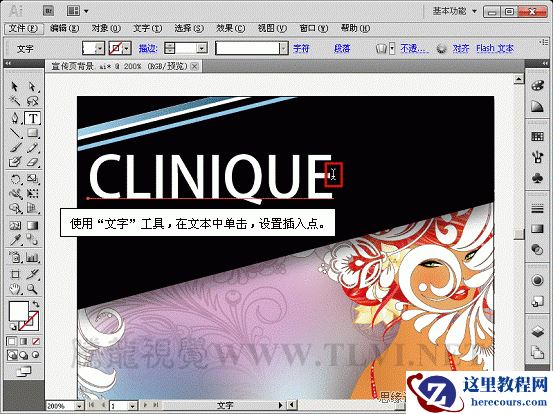
Task: Activate the Blob Brush tool
Action: (14, 162)
